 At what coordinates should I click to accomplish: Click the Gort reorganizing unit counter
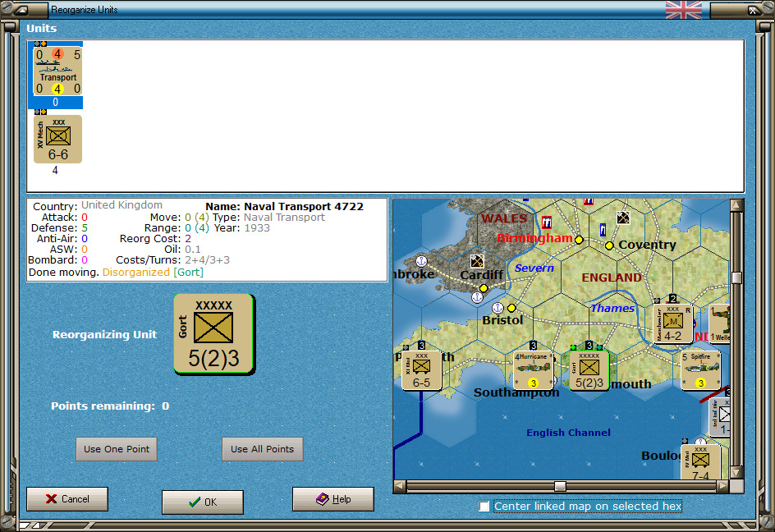tap(213, 334)
